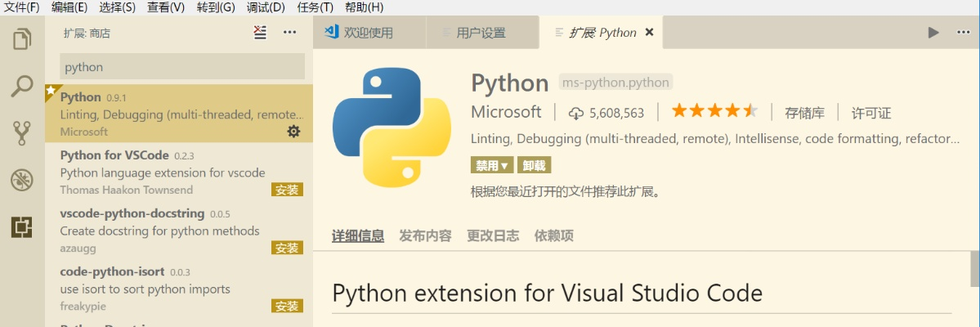Open the 更改日志 tab
This screenshot has width=980, height=327.
coord(492,235)
